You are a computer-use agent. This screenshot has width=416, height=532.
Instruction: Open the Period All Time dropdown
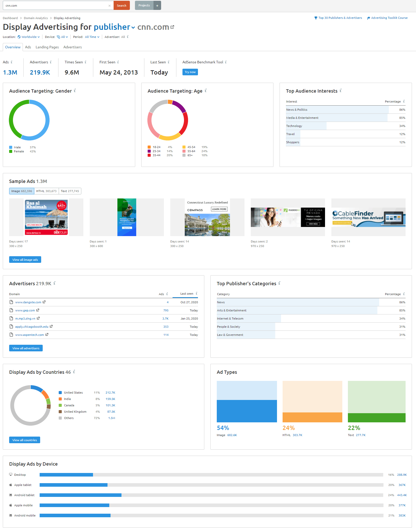pyautogui.click(x=92, y=37)
